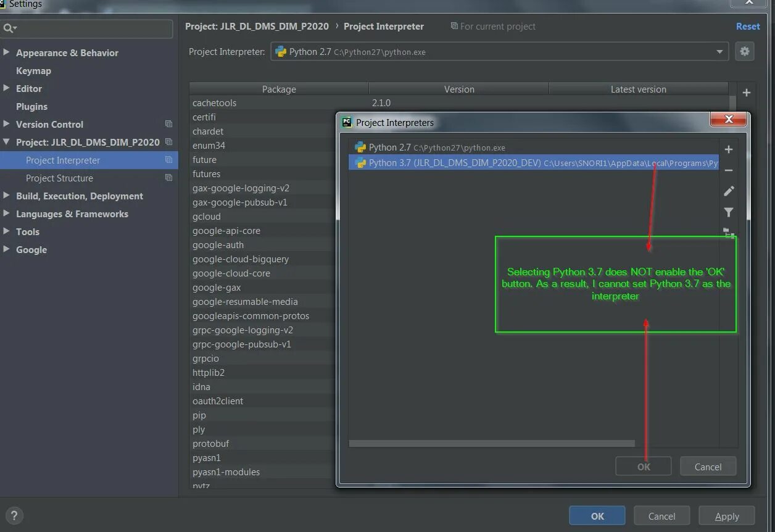Image resolution: width=775 pixels, height=532 pixels.
Task: Expand Tools settings section
Action: click(x=6, y=231)
